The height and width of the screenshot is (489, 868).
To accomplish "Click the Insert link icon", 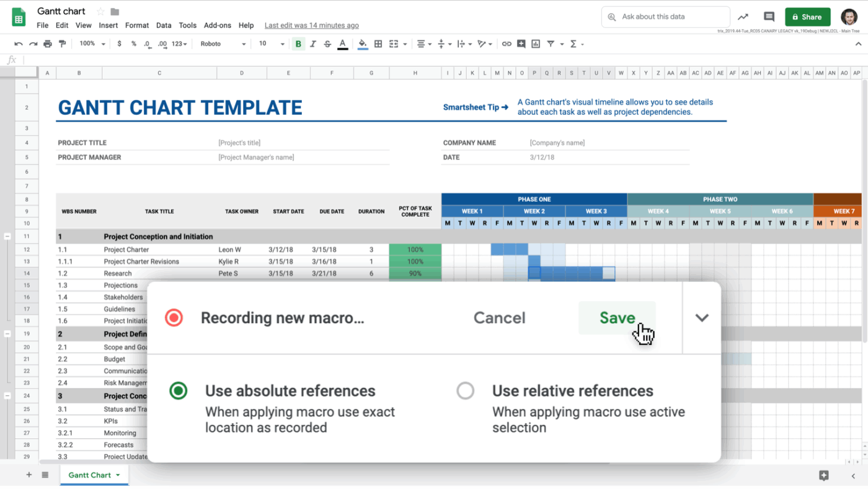I will [508, 43].
